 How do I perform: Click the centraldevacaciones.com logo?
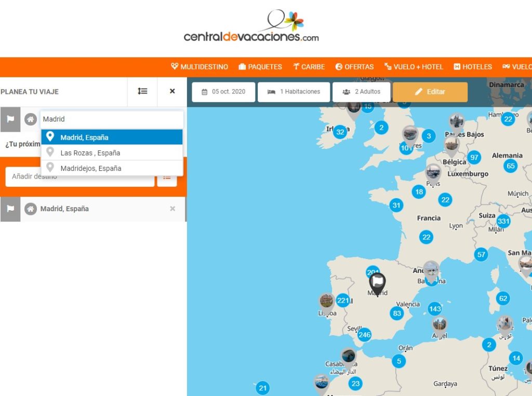(251, 26)
